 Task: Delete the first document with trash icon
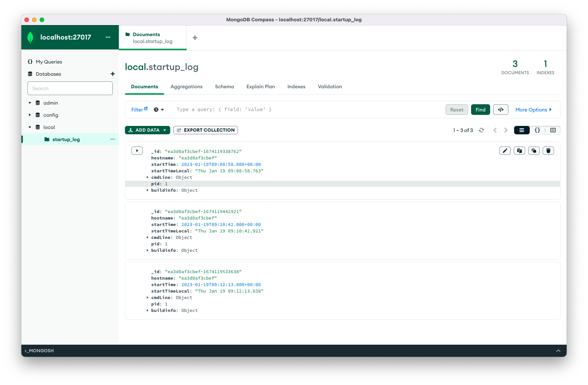pyautogui.click(x=548, y=151)
